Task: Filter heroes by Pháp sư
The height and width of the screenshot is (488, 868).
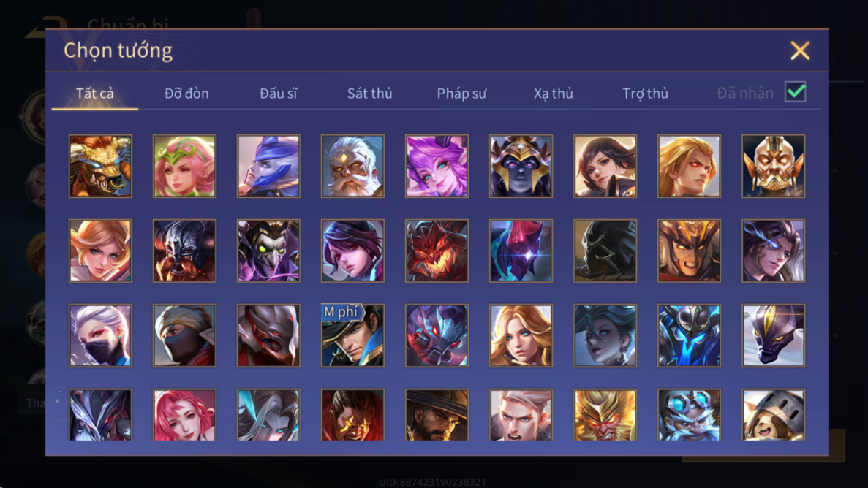Action: pos(461,94)
